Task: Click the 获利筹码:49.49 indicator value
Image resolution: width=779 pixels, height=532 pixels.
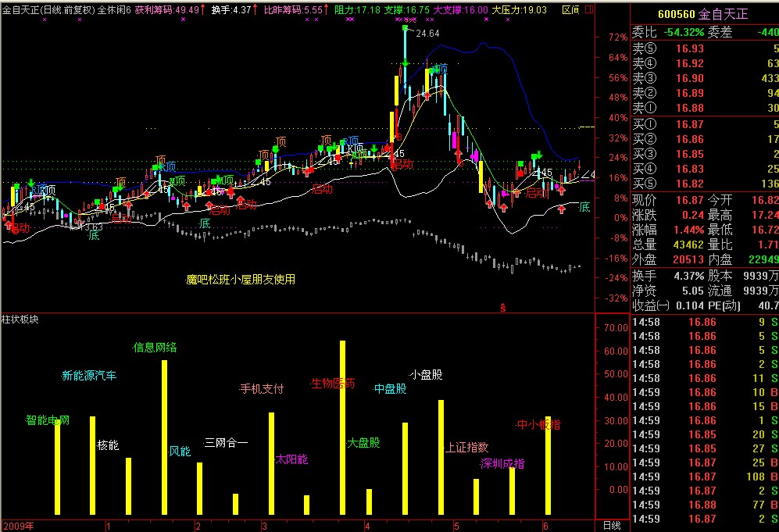Action: (167, 10)
